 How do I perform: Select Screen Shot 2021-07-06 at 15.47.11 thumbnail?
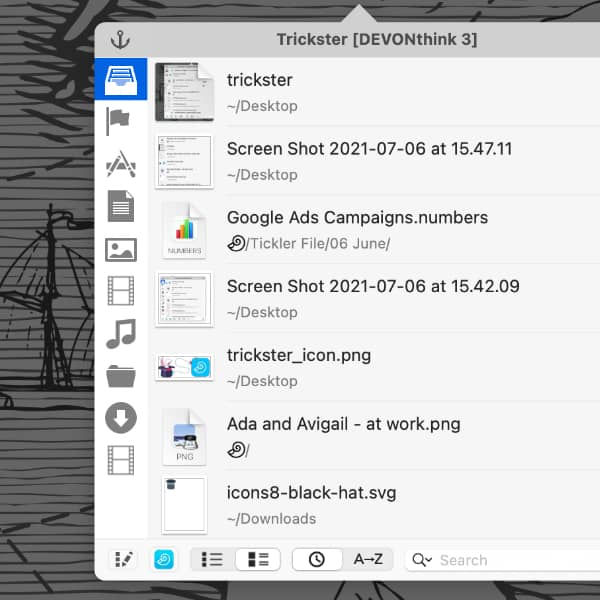click(x=184, y=161)
